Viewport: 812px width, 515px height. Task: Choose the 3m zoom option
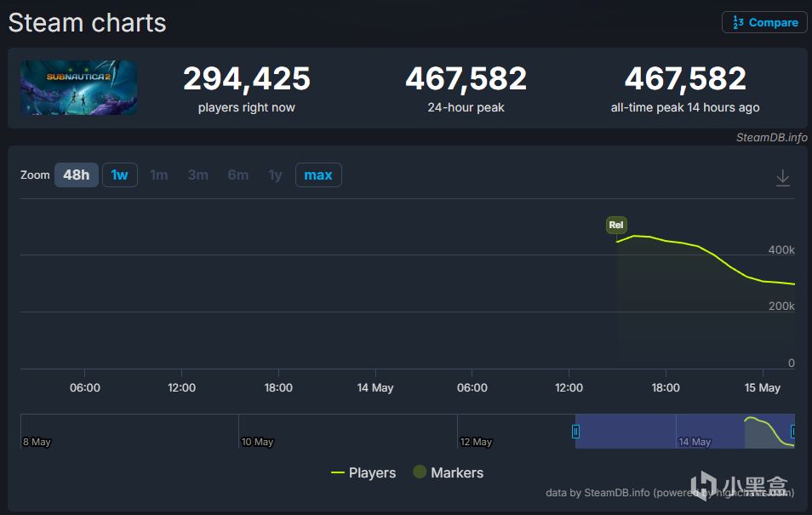pyautogui.click(x=197, y=175)
